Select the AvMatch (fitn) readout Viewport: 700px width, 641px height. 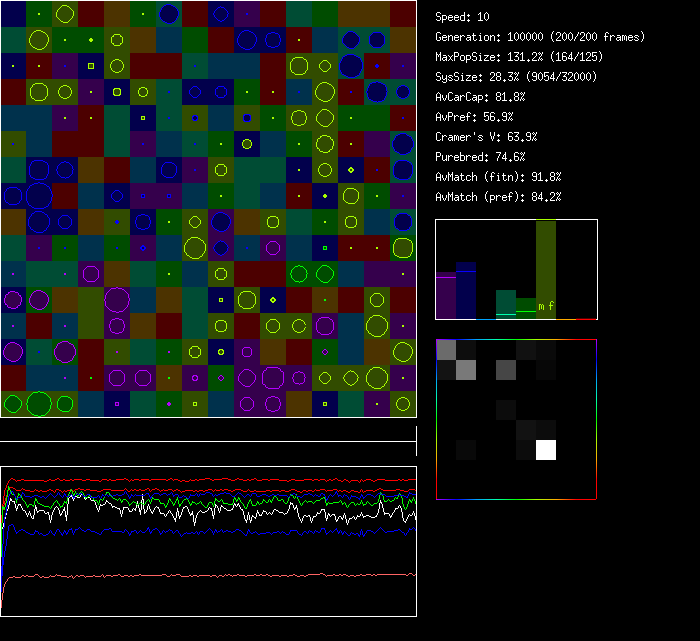pyautogui.click(x=498, y=177)
